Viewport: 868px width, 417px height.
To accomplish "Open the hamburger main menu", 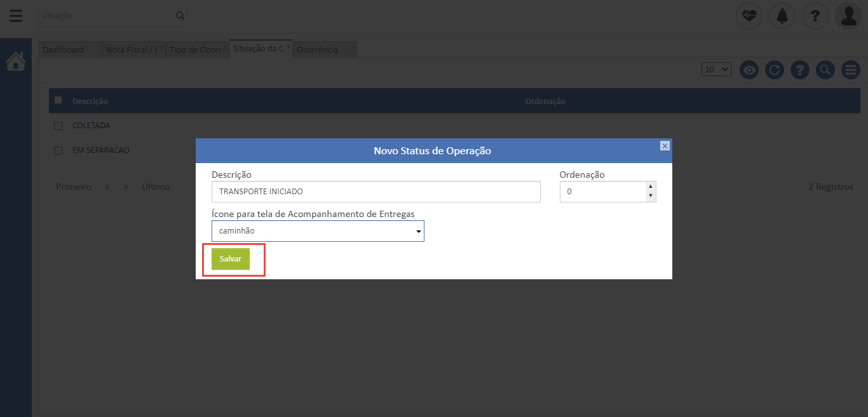I will click(x=16, y=16).
